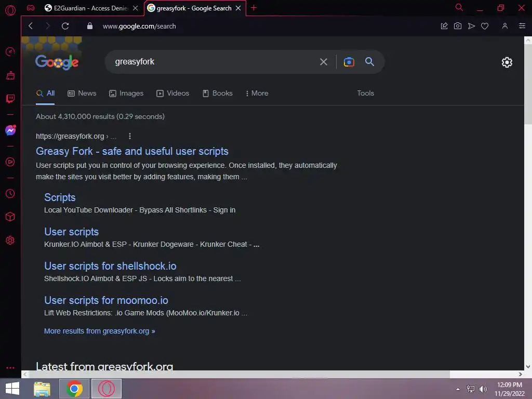Open the taskbar clock 12:09 PM
The height and width of the screenshot is (399, 532).
pos(509,389)
